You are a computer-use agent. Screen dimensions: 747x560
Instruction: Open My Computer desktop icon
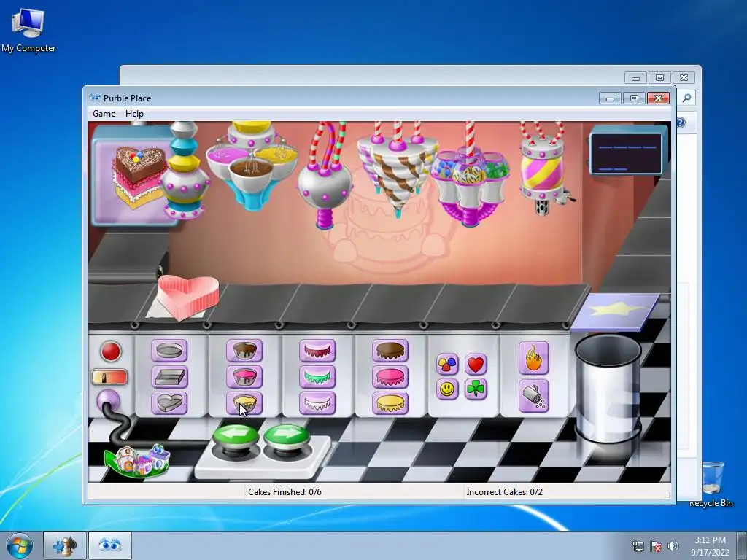pos(28,30)
